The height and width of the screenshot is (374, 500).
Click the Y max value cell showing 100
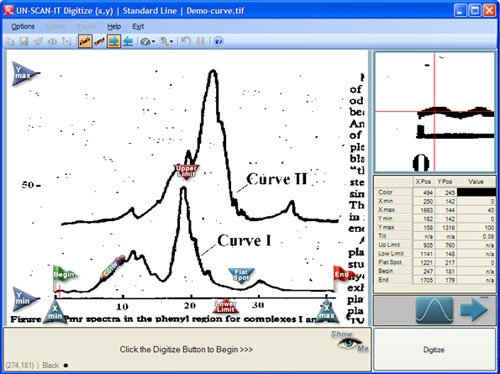pos(476,227)
